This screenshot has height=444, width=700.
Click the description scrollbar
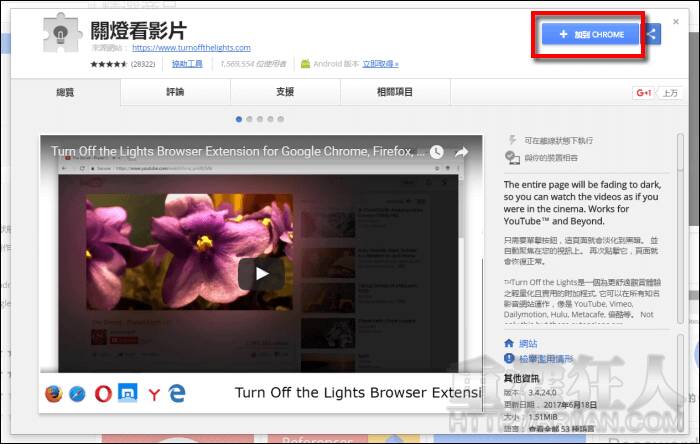coord(680,228)
